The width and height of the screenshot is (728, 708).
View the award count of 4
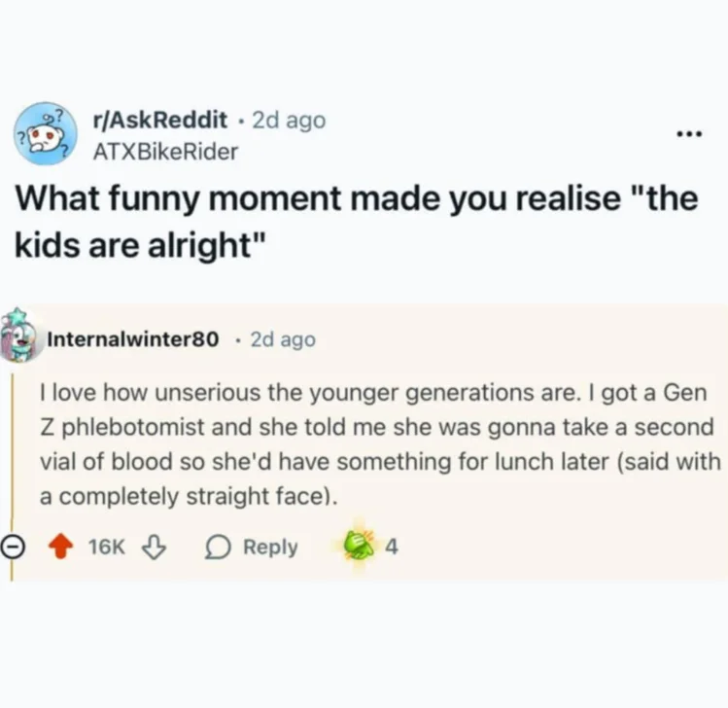coord(391,548)
